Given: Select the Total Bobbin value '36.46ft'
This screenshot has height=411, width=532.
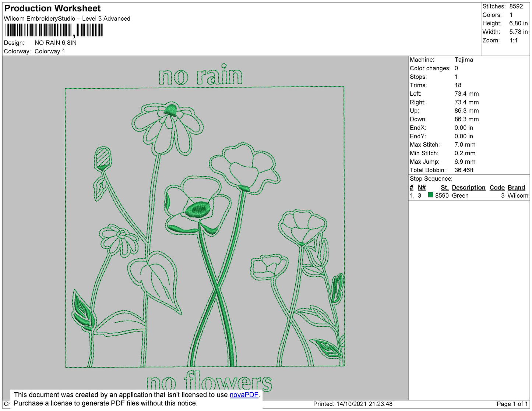Looking at the screenshot, I should click(464, 170).
